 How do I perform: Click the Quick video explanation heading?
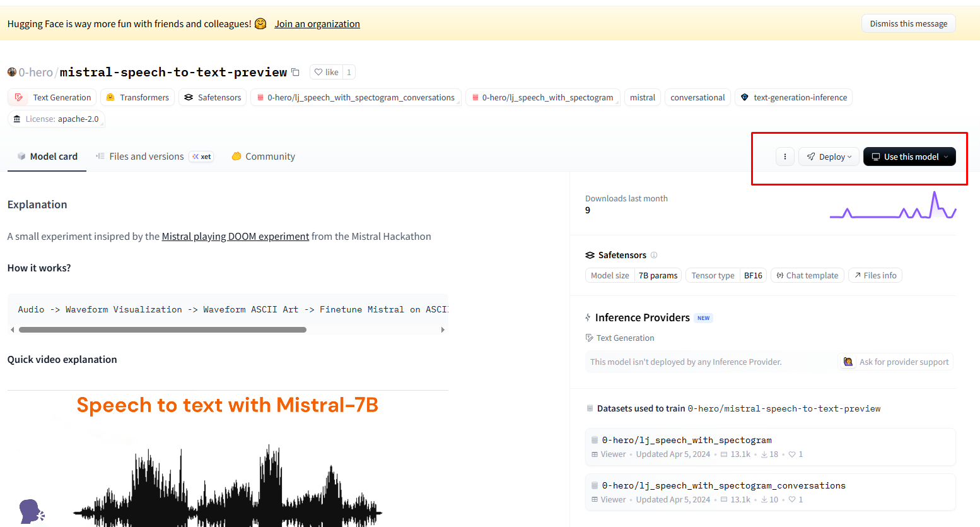pos(62,359)
